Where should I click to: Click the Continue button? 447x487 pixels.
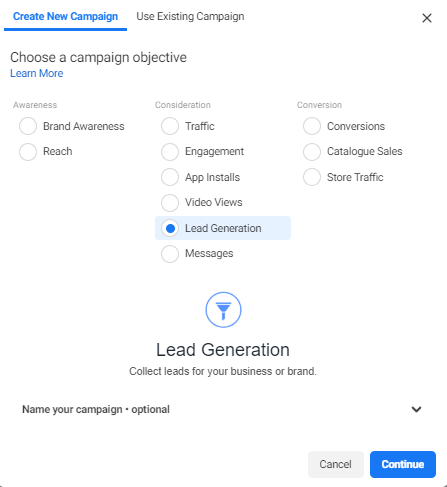pyautogui.click(x=403, y=464)
